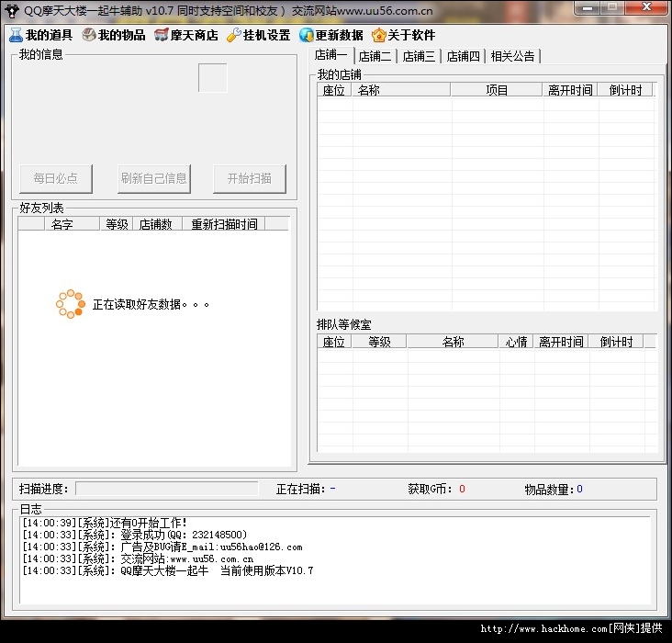Click 名称 header in 排队等候室 table
Screen dimensions: 672x643
point(453,342)
